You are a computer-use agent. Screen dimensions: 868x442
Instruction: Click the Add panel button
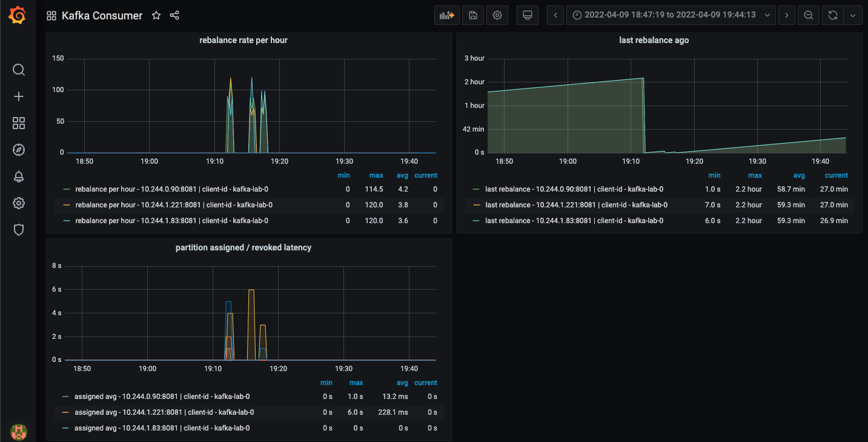click(x=447, y=15)
